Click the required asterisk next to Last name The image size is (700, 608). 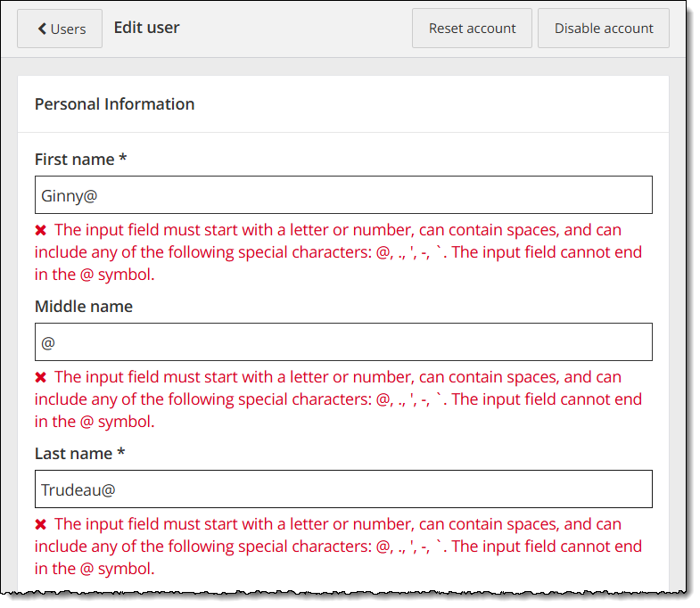121,452
